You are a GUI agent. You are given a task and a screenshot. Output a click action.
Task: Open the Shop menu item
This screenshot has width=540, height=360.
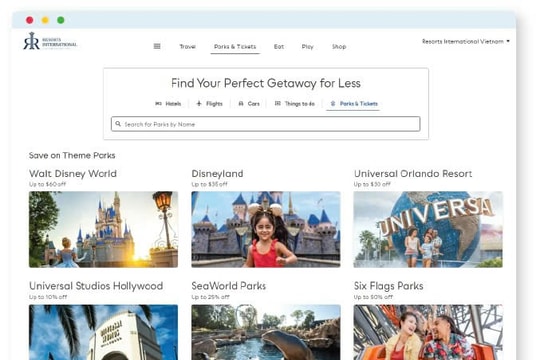click(339, 47)
